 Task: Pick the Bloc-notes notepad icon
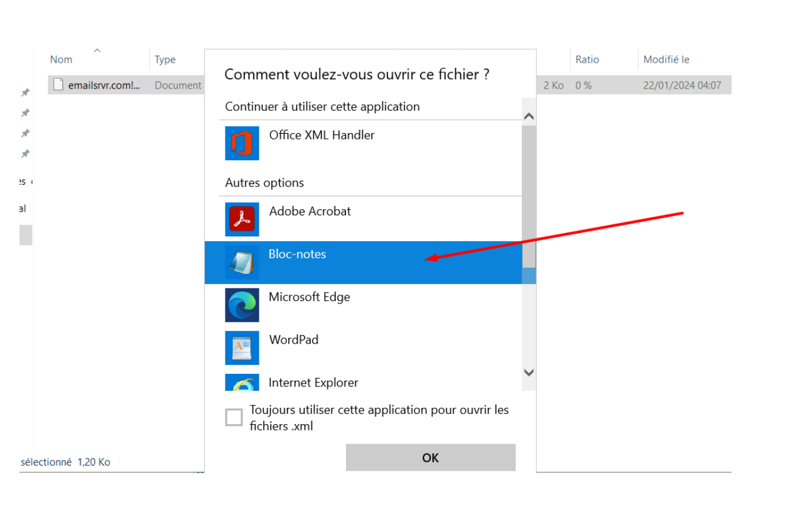[242, 263]
